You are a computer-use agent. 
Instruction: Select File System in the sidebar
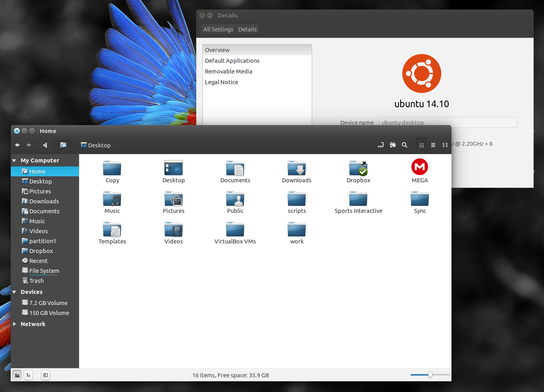[45, 271]
